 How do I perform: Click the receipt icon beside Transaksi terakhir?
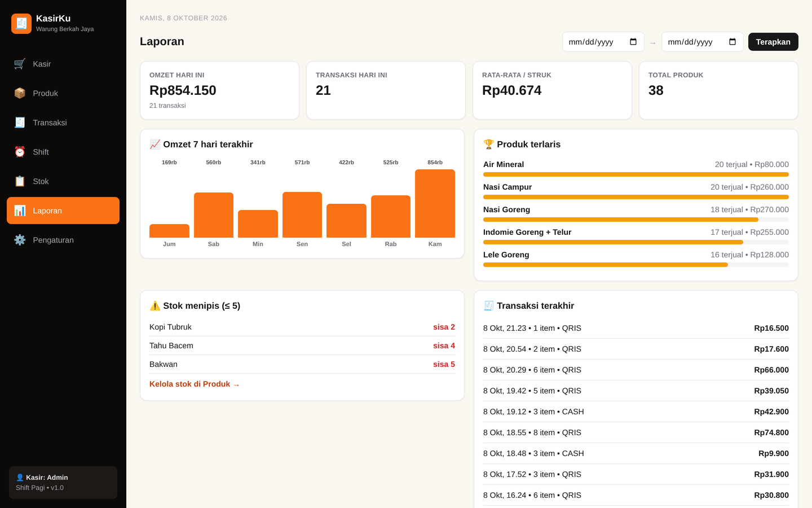[x=489, y=306]
